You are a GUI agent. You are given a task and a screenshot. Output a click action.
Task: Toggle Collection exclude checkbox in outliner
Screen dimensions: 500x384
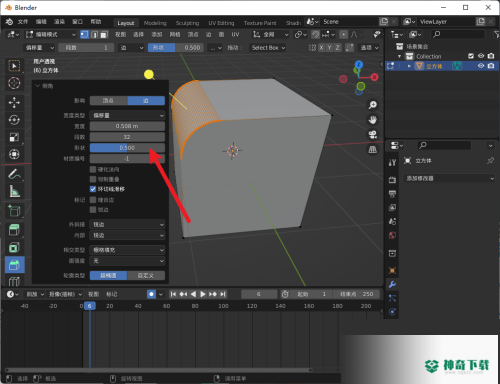(x=471, y=56)
